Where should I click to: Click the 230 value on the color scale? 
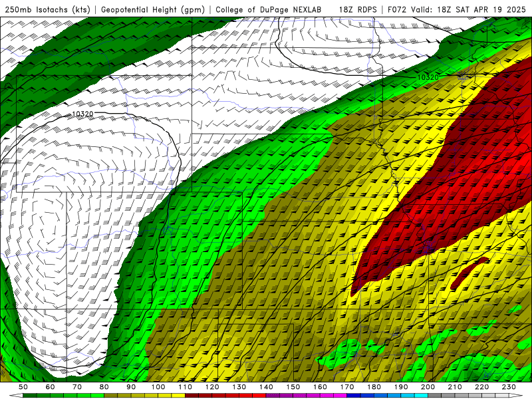(509, 387)
